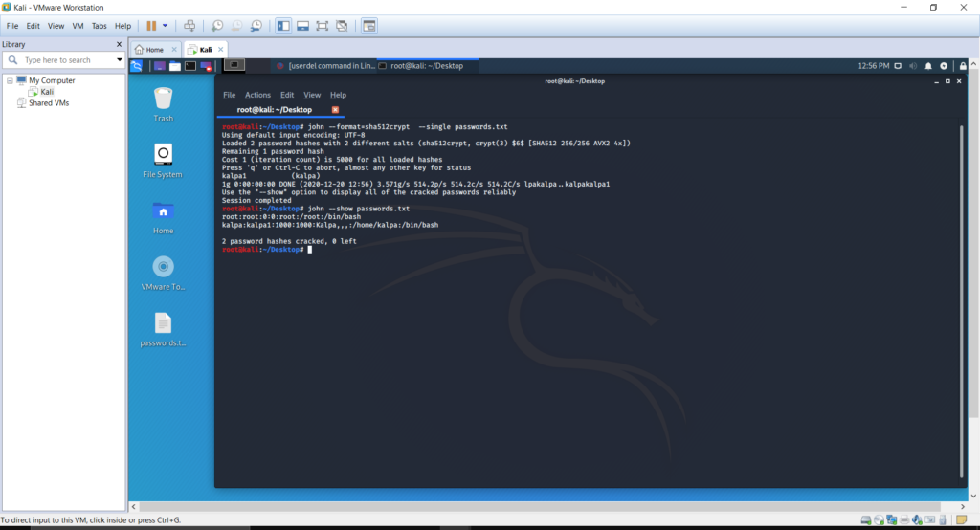
Task: Expand the library search filter dropdown
Action: pyautogui.click(x=120, y=60)
